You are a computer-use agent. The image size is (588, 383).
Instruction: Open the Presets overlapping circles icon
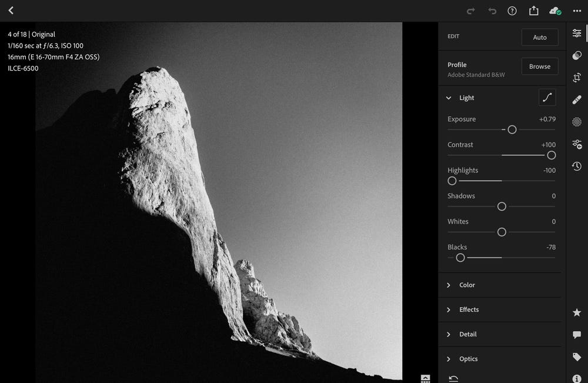pos(577,55)
